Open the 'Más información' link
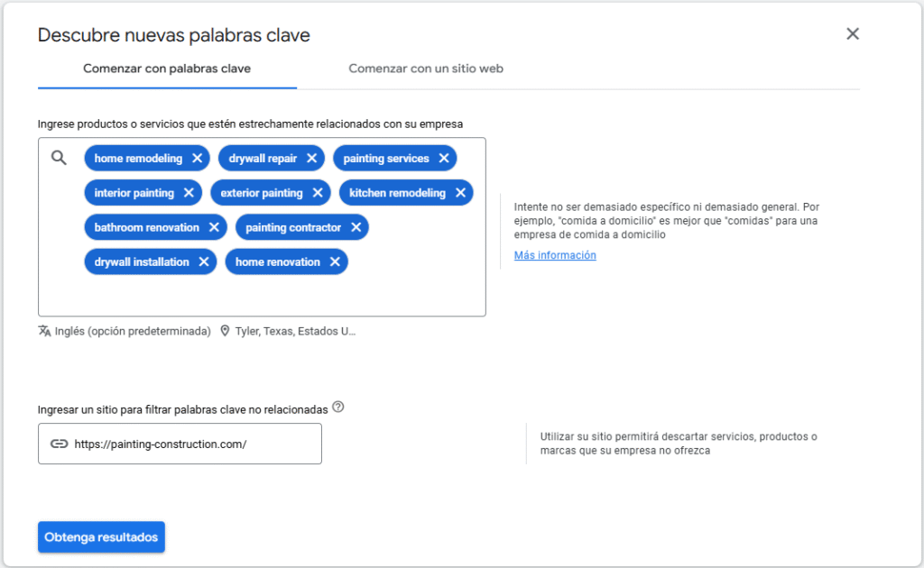The width and height of the screenshot is (924, 568). pos(555,255)
